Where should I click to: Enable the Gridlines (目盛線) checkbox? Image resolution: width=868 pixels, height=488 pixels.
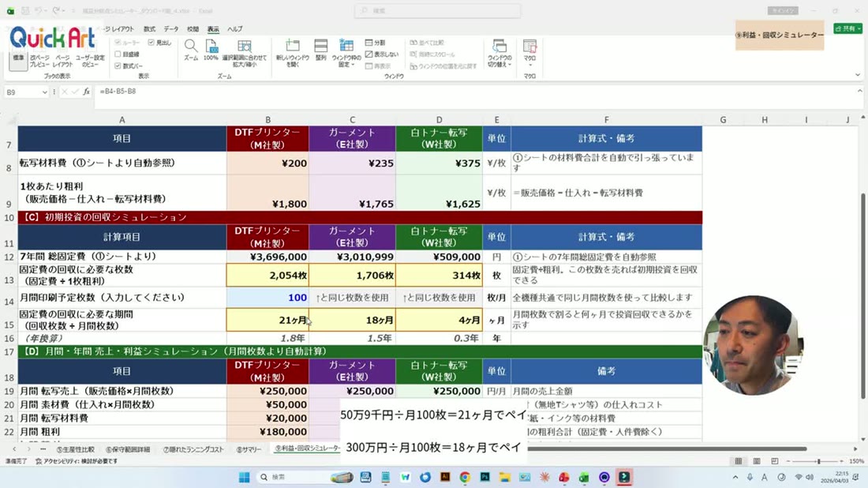tap(127, 54)
